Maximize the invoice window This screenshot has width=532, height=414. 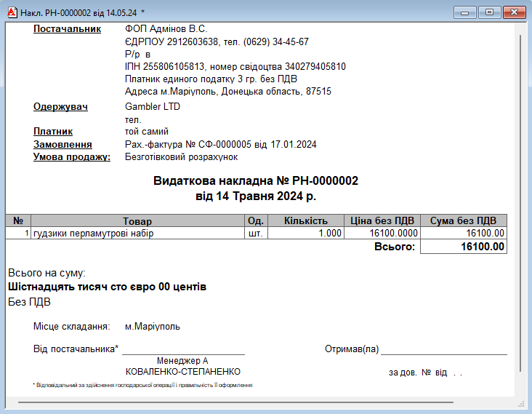click(x=489, y=12)
